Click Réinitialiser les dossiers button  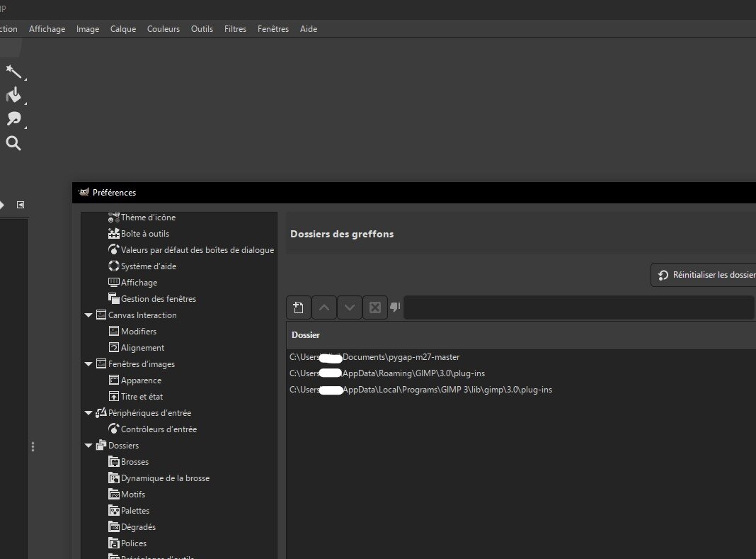[704, 275]
